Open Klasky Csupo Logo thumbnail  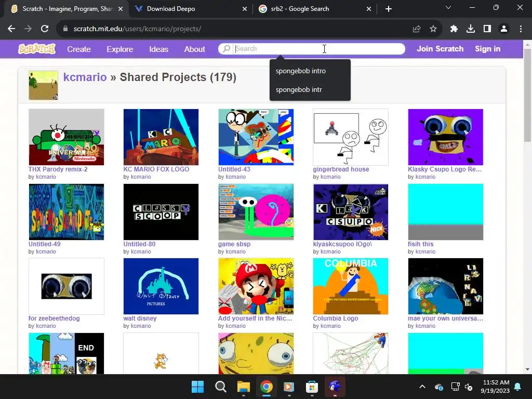(x=445, y=137)
